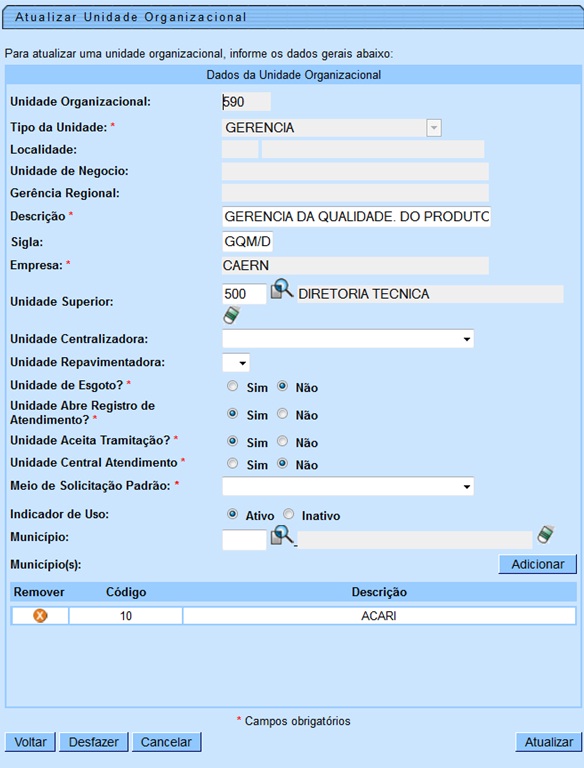Click the Descrição input field
Screen dimensions: 584x768
point(356,216)
